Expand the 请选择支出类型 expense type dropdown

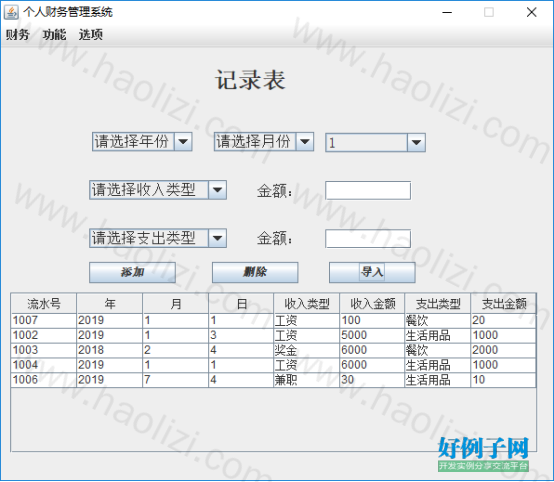158,238
